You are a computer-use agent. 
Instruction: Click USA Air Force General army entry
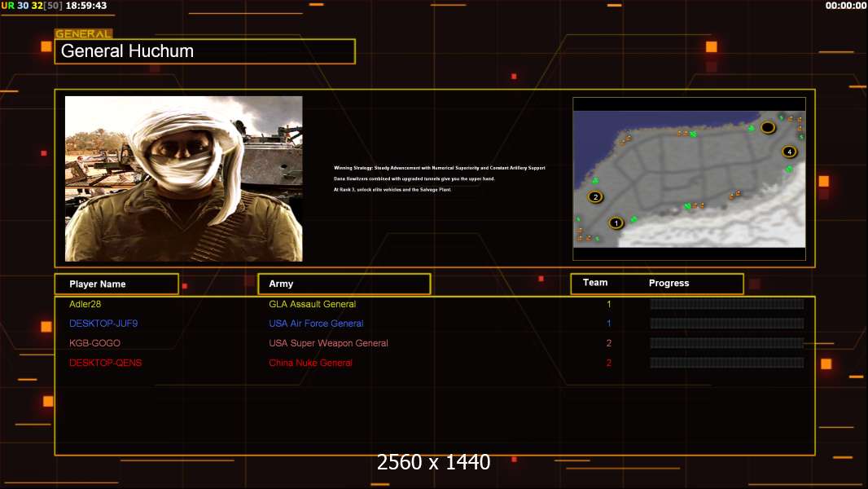[316, 324]
